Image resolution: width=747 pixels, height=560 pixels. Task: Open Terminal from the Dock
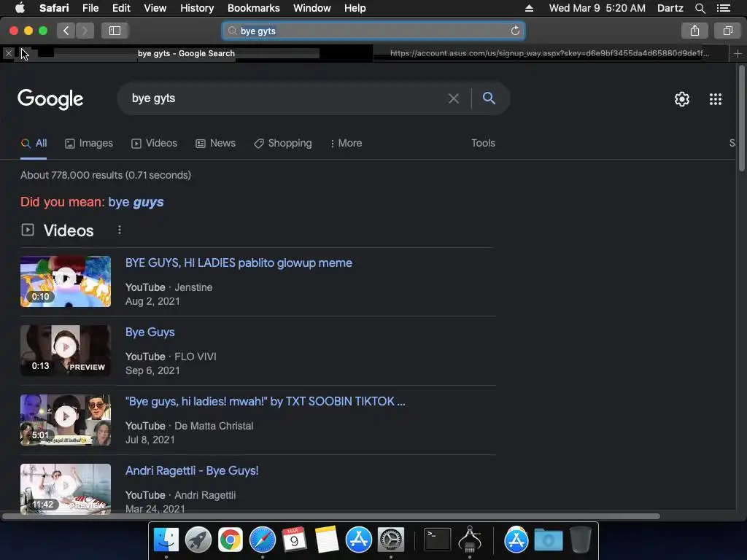tap(438, 540)
